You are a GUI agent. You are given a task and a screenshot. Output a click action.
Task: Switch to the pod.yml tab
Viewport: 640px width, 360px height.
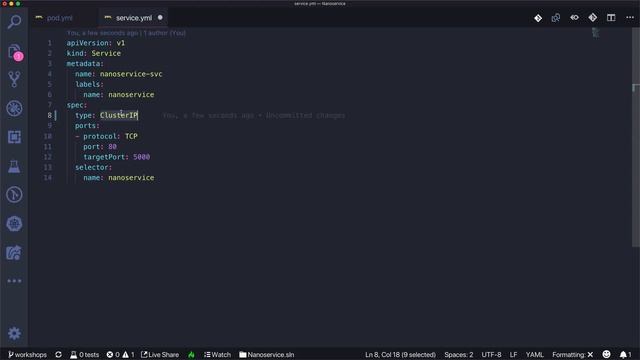(x=60, y=18)
